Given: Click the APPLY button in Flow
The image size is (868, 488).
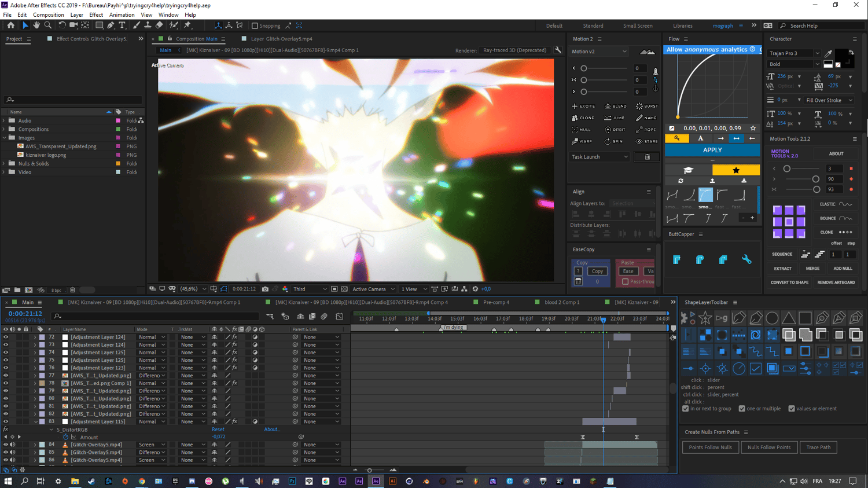Looking at the screenshot, I should (712, 150).
